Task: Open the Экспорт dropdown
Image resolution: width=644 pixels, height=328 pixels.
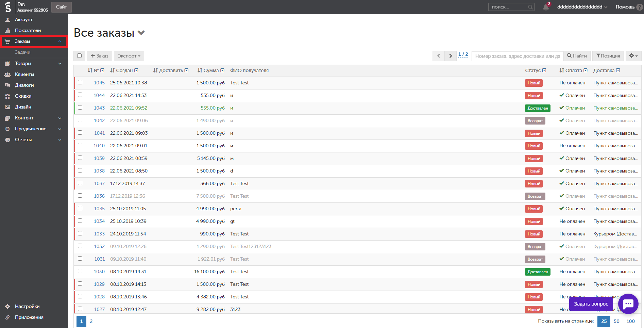Action: (129, 56)
